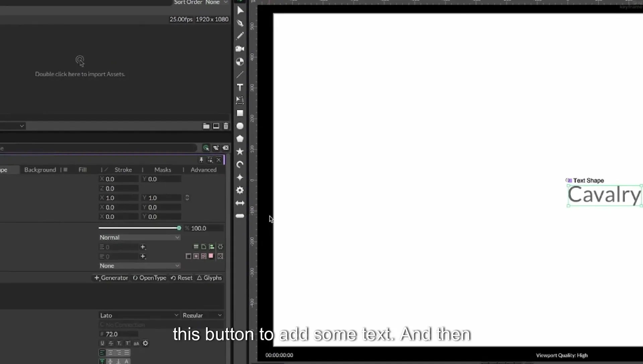This screenshot has width=643, height=364.
Task: Click the opacity slider handle
Action: [x=179, y=228]
